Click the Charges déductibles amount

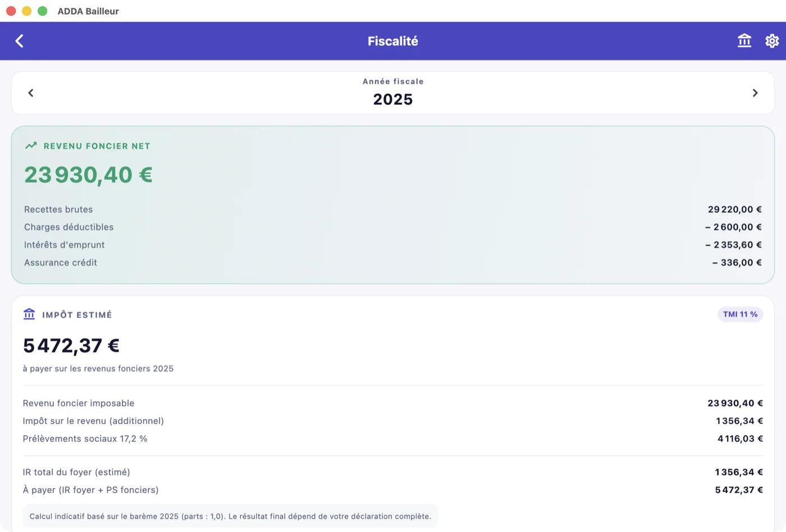pyautogui.click(x=733, y=227)
